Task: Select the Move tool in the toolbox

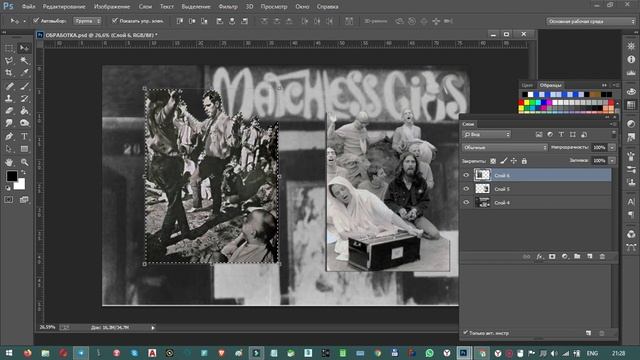Action: (24, 48)
